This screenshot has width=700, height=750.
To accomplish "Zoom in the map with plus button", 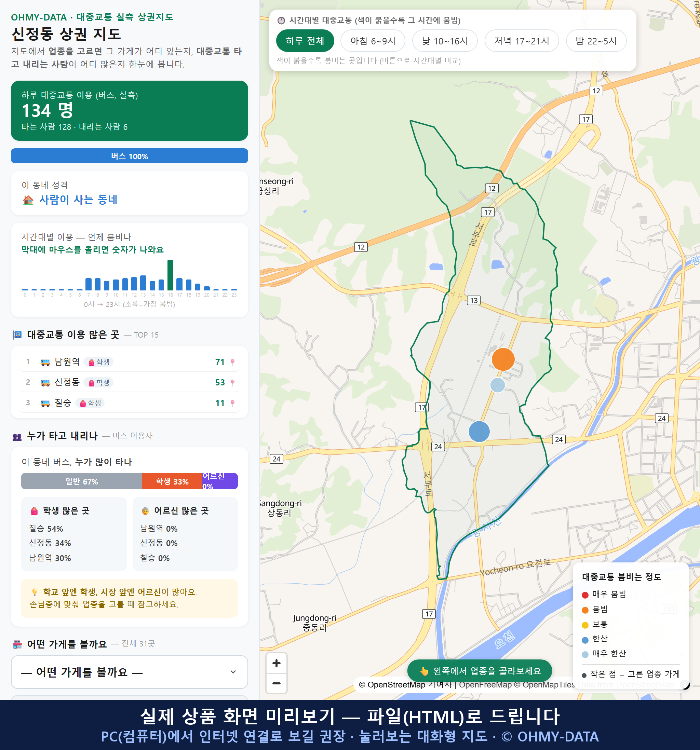I will [x=276, y=663].
